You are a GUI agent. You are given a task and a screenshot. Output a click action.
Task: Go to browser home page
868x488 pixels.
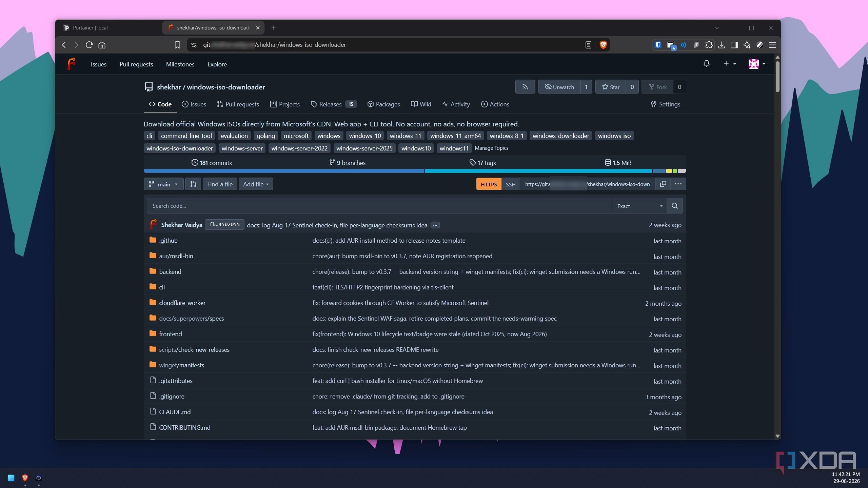coord(102,45)
